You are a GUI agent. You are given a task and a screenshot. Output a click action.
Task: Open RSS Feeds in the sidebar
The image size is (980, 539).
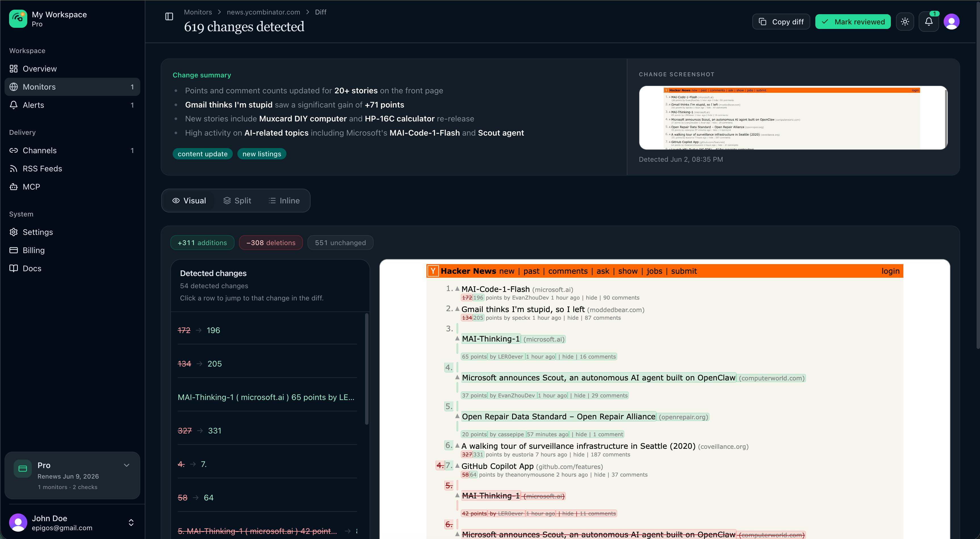72,169
